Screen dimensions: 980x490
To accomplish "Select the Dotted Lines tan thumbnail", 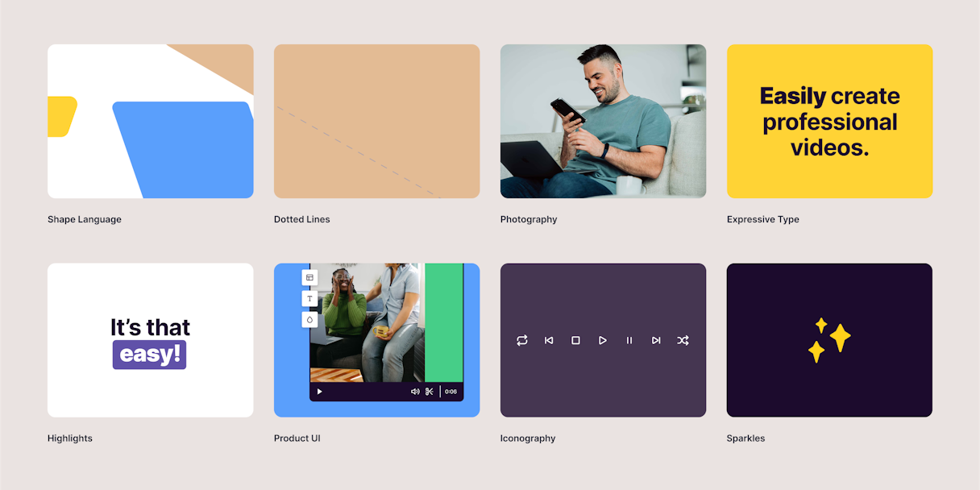I will coord(376,121).
